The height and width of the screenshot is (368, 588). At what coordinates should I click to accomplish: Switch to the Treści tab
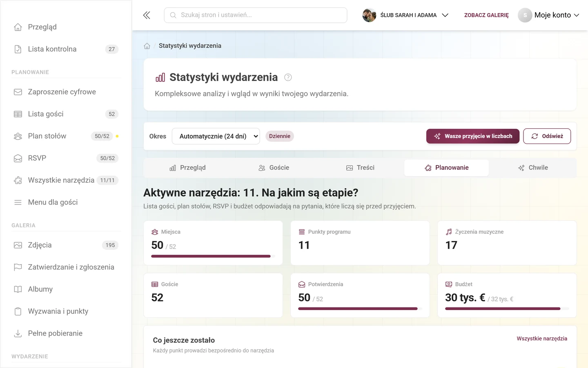[360, 168]
